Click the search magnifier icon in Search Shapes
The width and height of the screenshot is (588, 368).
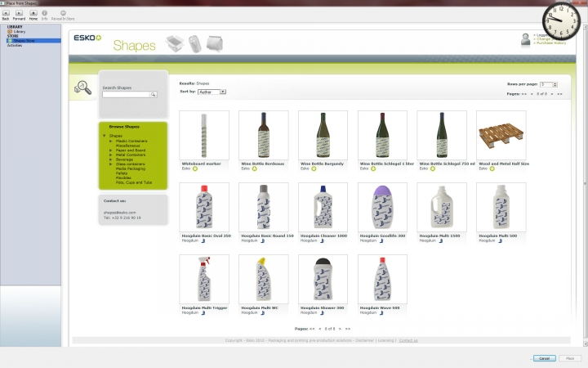coord(154,95)
